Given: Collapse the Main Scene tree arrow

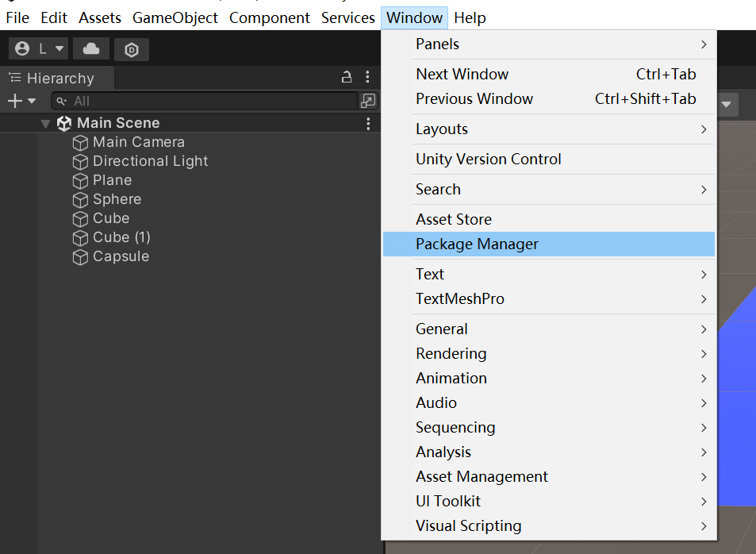Looking at the screenshot, I should tap(46, 124).
